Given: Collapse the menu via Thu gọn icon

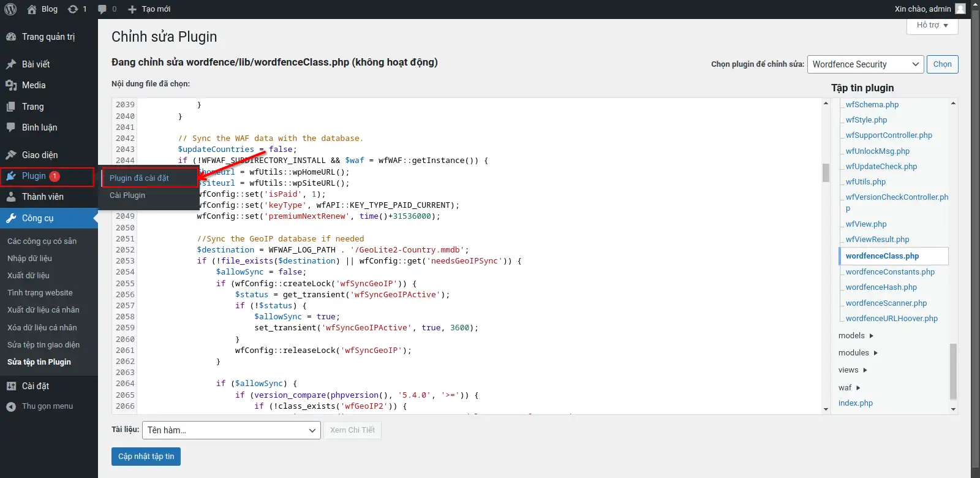Looking at the screenshot, I should click(11, 406).
